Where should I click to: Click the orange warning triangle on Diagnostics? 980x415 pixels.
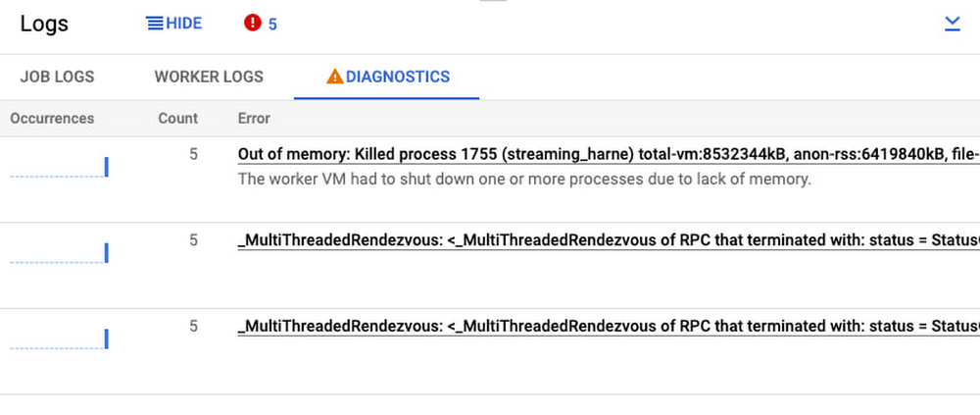click(x=335, y=77)
